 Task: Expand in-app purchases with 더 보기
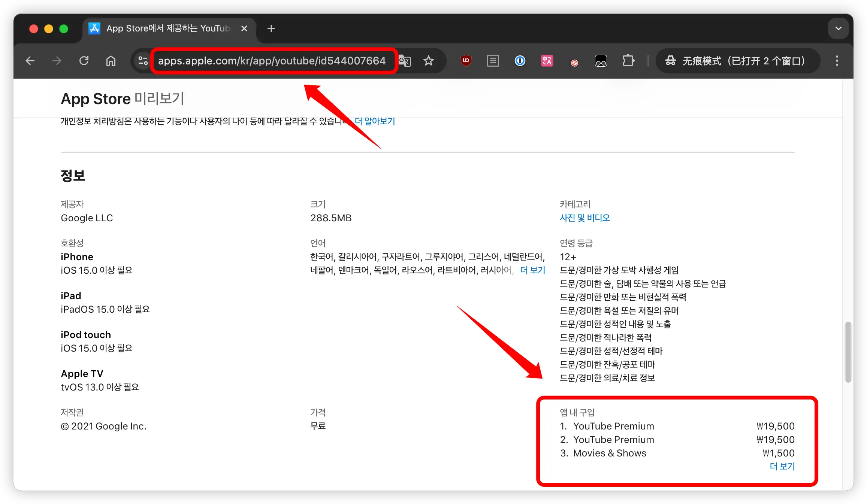[x=782, y=466]
